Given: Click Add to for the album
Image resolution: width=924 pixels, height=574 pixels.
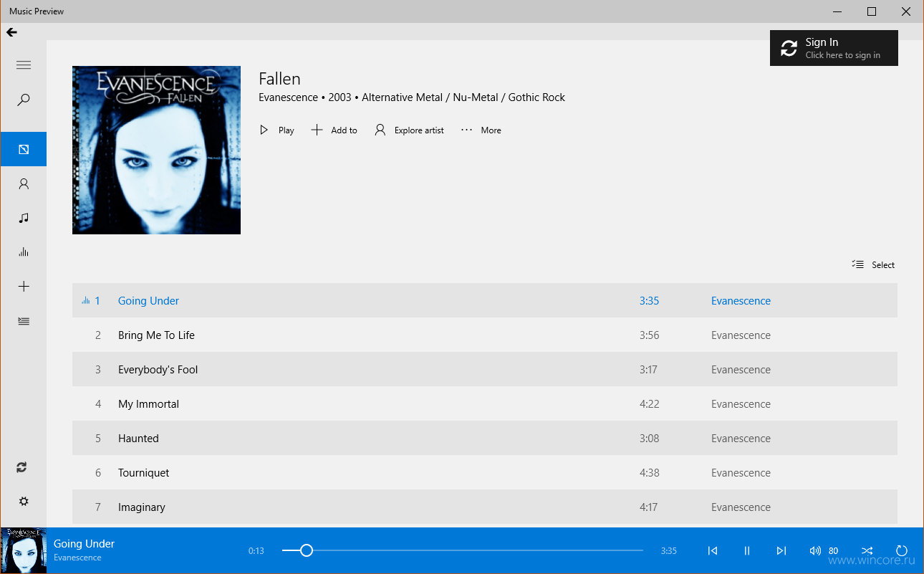Looking at the screenshot, I should click(x=334, y=130).
